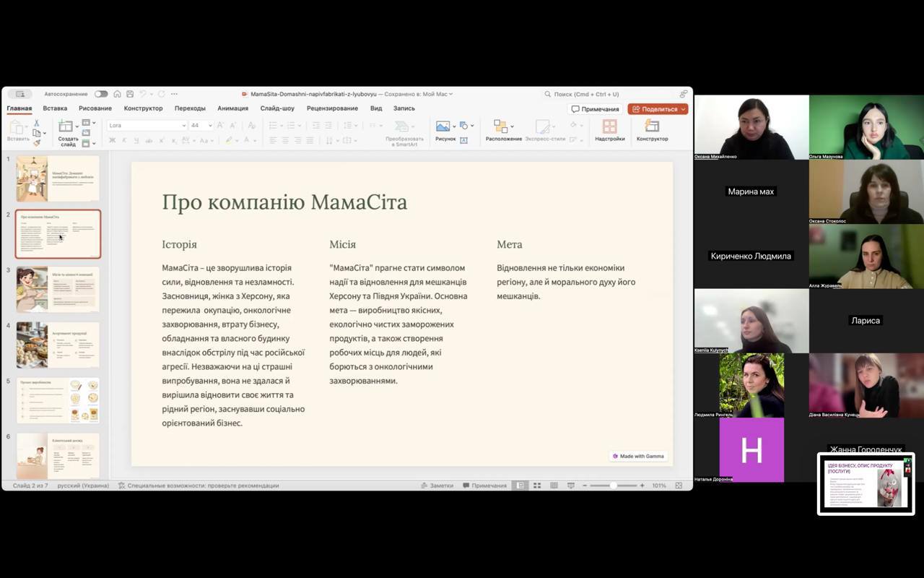Toggle Заметки notes pane in status bar
Image resolution: width=924 pixels, height=578 pixels.
pos(437,486)
